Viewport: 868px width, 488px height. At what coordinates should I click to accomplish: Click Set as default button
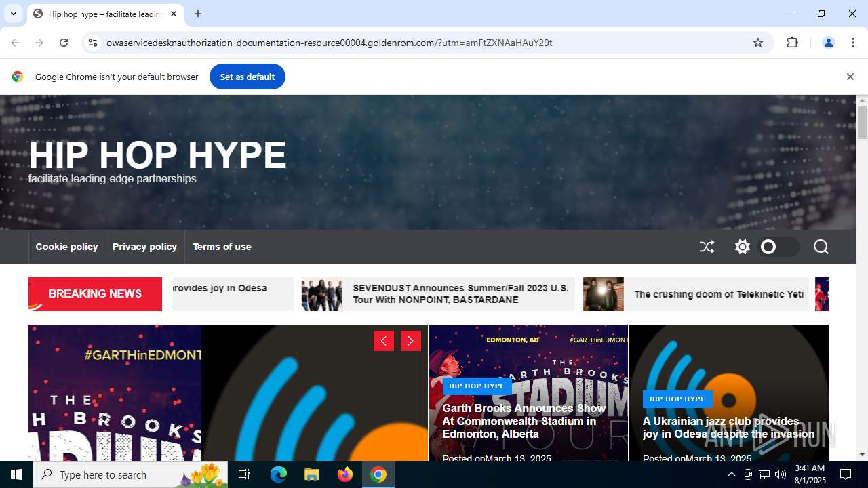click(247, 77)
